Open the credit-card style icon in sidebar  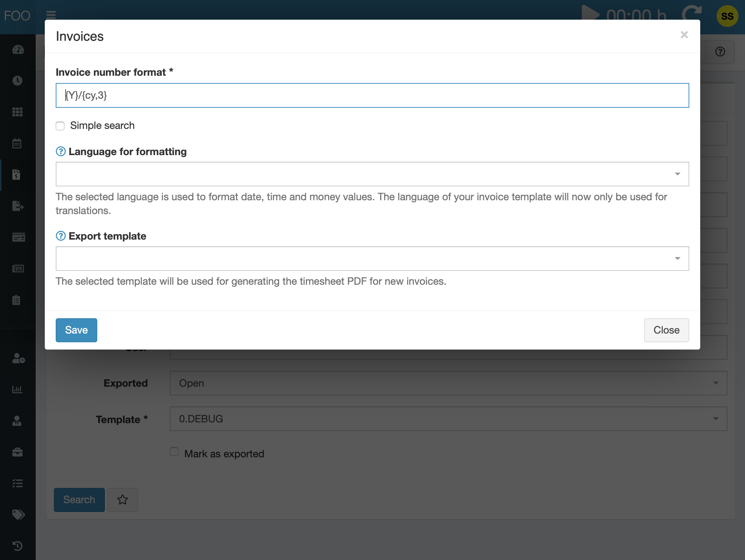click(x=19, y=237)
